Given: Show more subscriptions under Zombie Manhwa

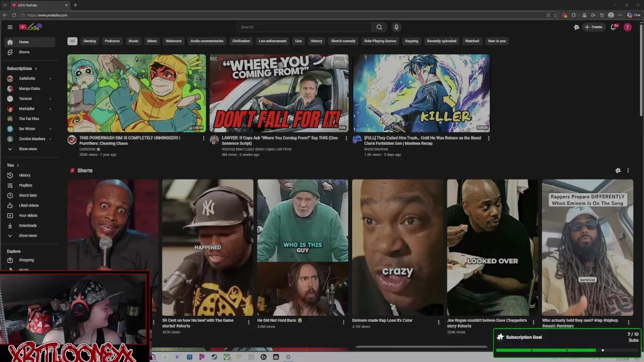Looking at the screenshot, I should [x=30, y=149].
